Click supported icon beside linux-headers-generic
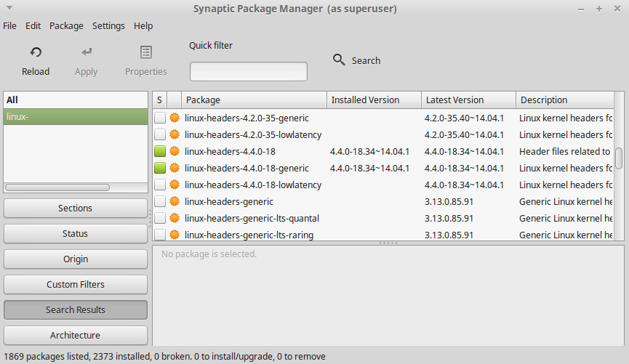Screen dimensions: 629x364 click(x=175, y=201)
